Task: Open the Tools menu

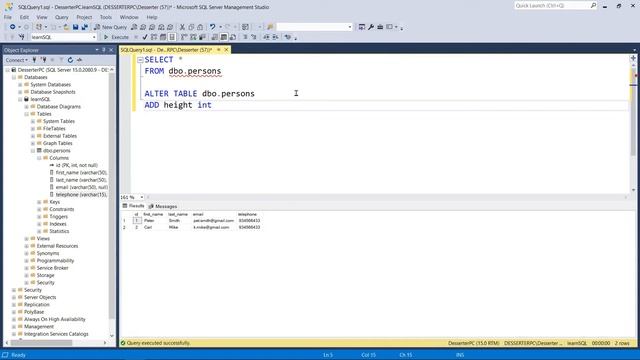Action: pos(106,17)
